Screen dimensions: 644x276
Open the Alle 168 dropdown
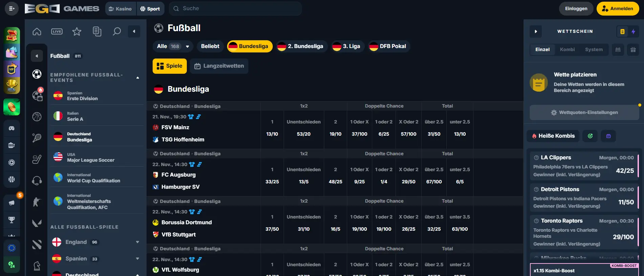tap(173, 46)
